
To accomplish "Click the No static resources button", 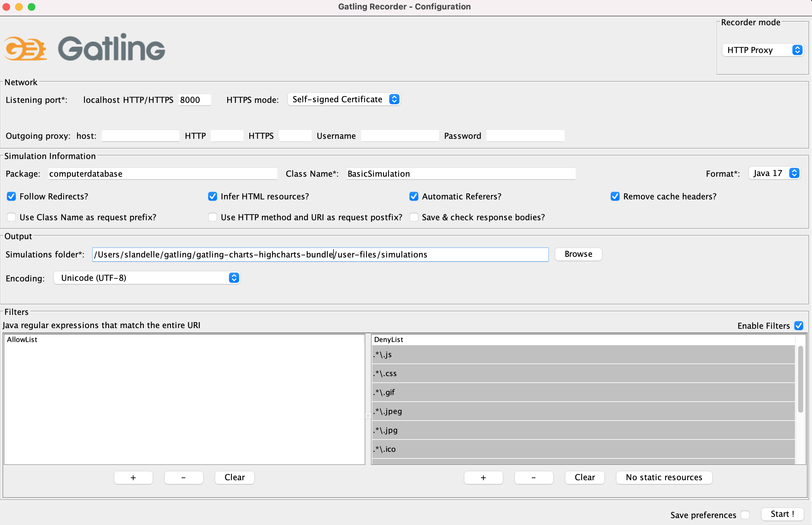I will pyautogui.click(x=664, y=477).
